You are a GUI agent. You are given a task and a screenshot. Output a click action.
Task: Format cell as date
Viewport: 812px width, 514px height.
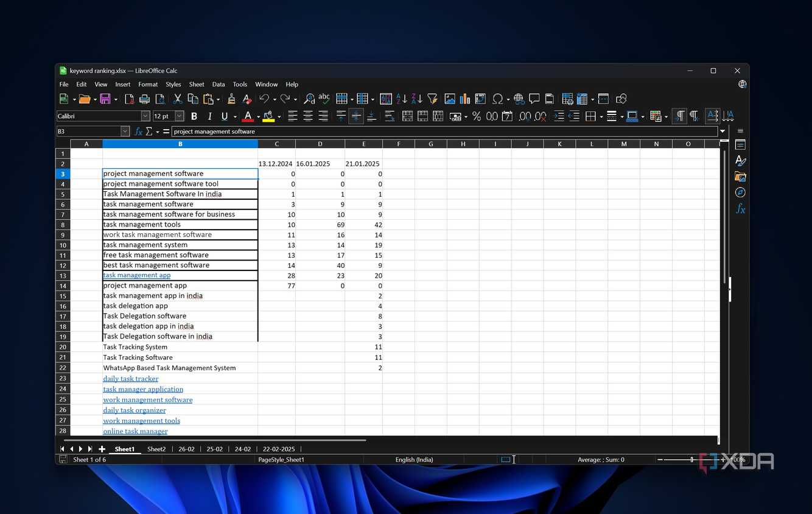click(x=507, y=116)
